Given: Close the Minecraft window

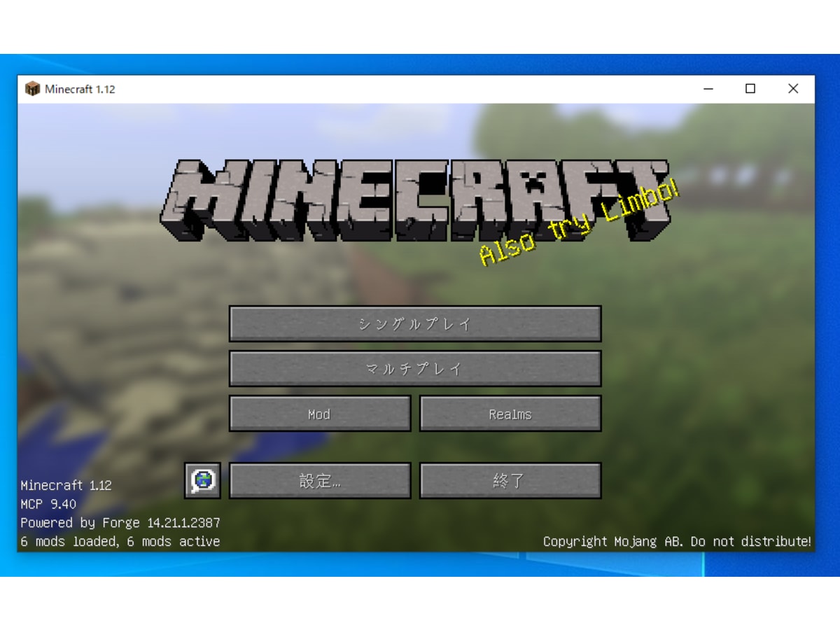Looking at the screenshot, I should [x=793, y=89].
